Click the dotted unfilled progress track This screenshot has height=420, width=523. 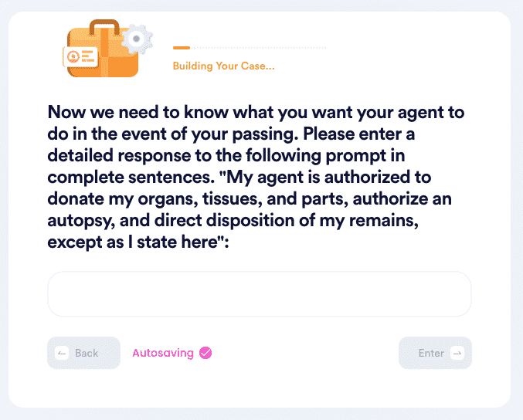(x=259, y=48)
